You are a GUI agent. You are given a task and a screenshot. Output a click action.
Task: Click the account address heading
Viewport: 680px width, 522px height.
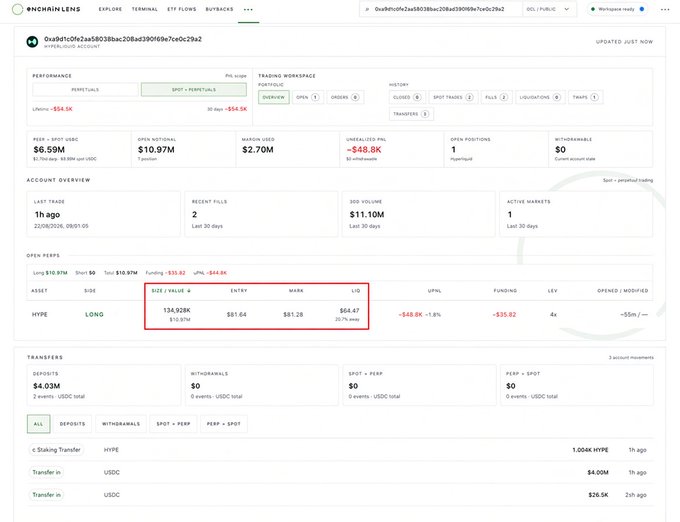click(x=123, y=39)
